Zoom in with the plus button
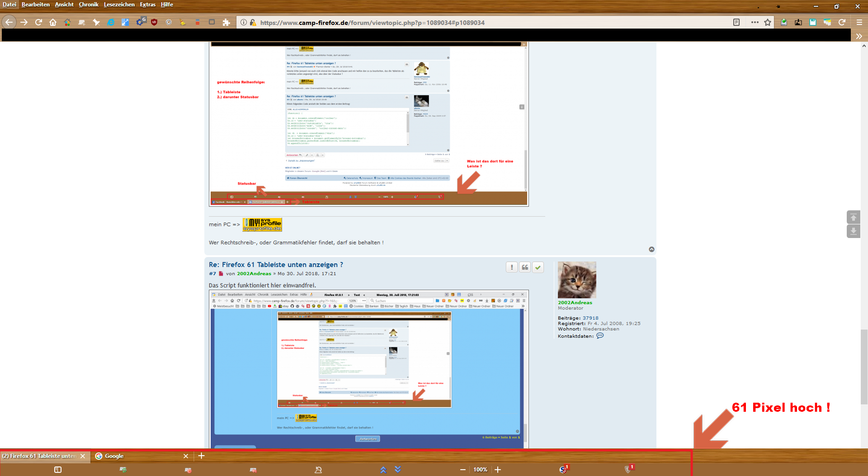868x476 pixels. pyautogui.click(x=498, y=470)
